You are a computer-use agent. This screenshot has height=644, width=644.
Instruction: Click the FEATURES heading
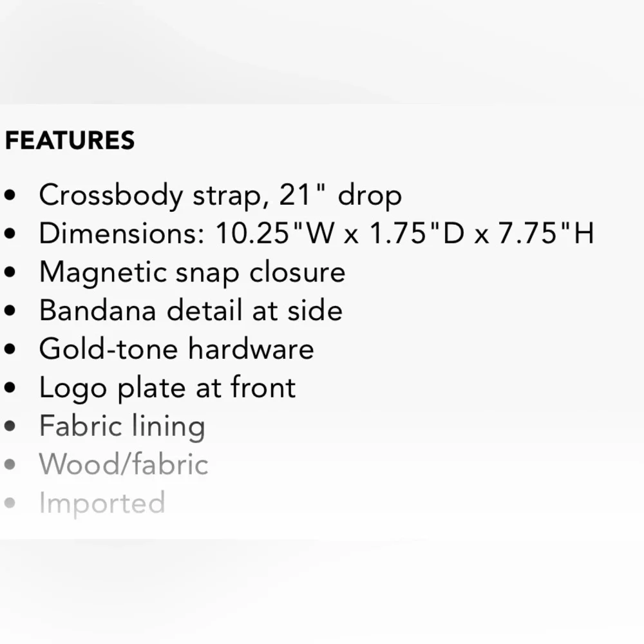click(x=70, y=140)
